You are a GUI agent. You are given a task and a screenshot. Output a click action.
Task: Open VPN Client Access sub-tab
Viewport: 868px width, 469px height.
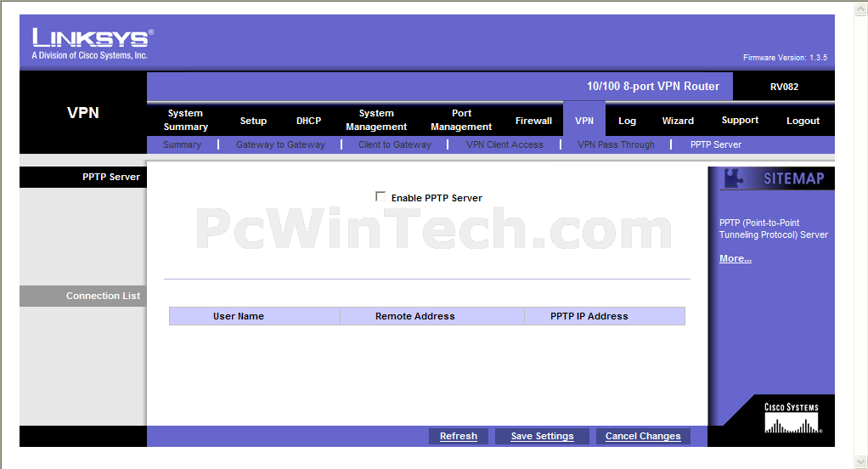[504, 144]
